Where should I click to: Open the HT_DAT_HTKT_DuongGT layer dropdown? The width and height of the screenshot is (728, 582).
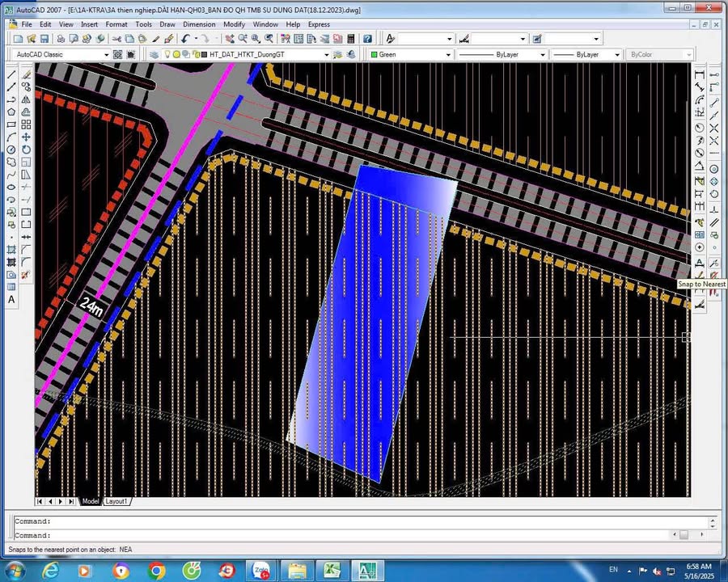327,54
